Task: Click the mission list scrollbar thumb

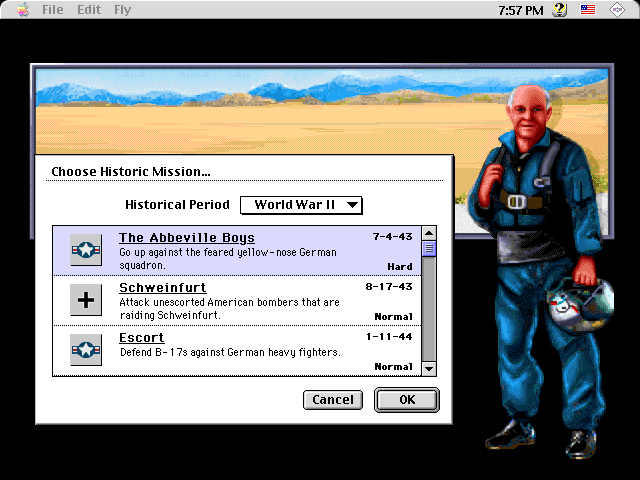Action: pyautogui.click(x=429, y=249)
